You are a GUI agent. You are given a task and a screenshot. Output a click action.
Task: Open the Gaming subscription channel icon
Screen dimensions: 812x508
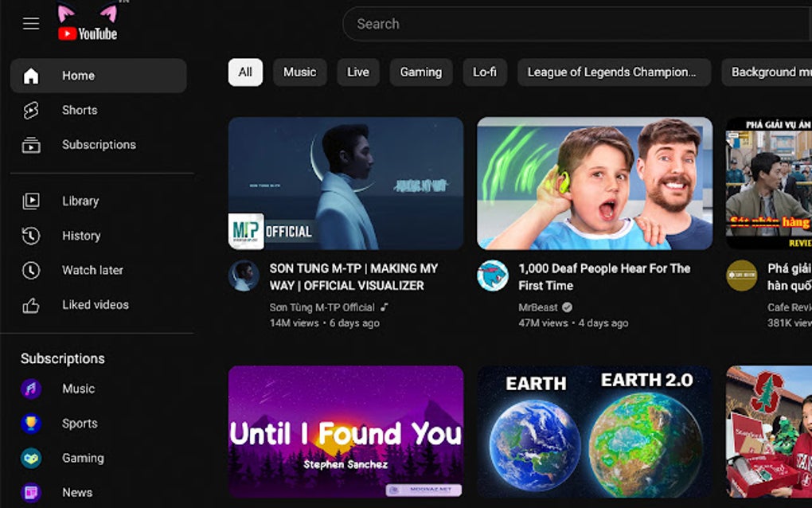coord(30,458)
